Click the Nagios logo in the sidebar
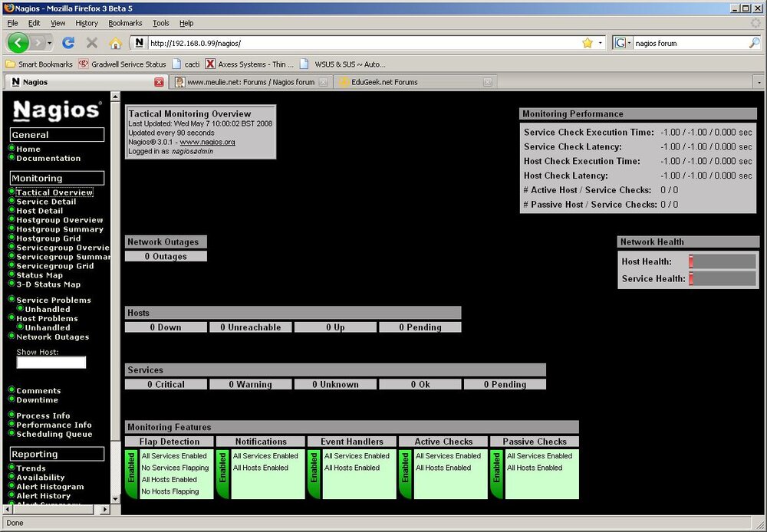767x532 pixels. (x=57, y=110)
